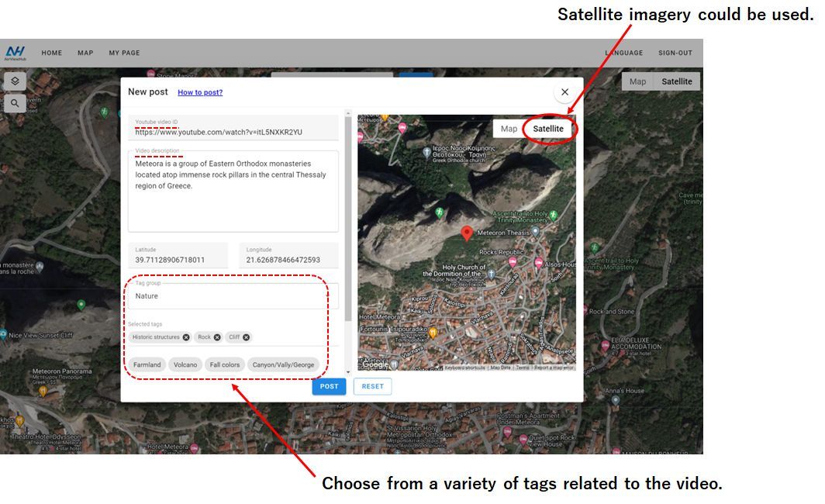Remove the 'Rock' selected tag
Screen dimensions: 825x504
(x=217, y=337)
